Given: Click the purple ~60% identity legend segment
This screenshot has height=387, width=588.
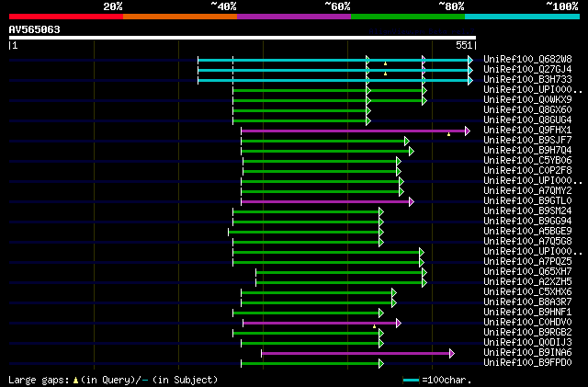Looking at the screenshot, I should coord(294,17).
